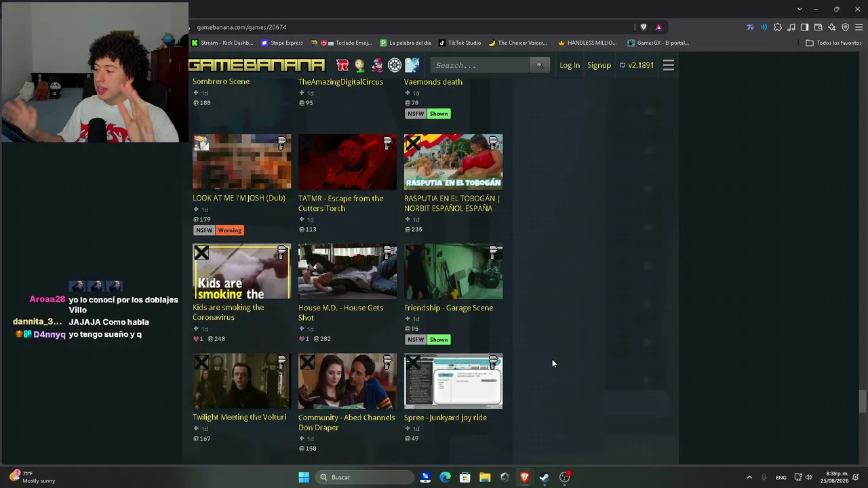This screenshot has height=488, width=868.
Task: Open the GameBanana hamburger menu
Action: [x=669, y=65]
